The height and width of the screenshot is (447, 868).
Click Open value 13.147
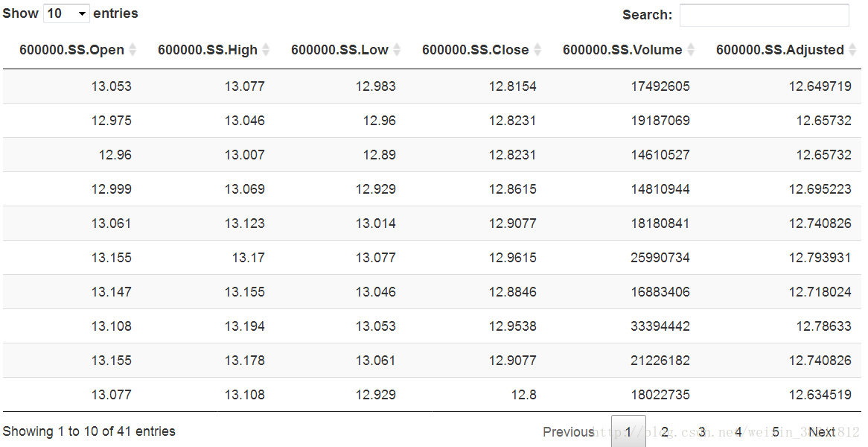[111, 293]
